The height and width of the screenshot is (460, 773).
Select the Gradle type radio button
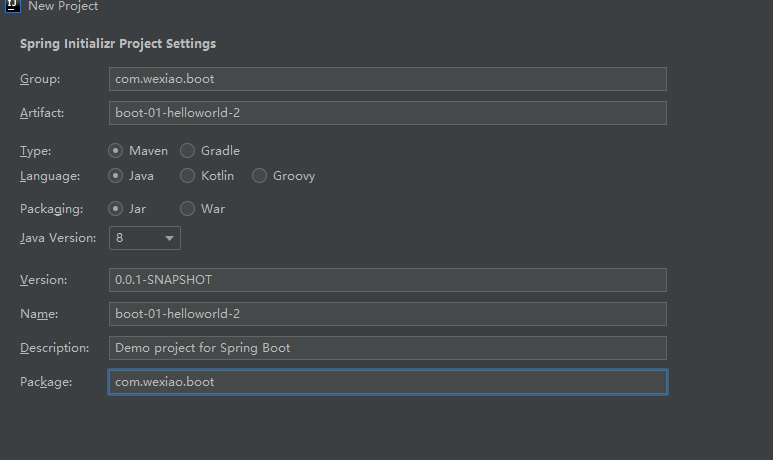(x=188, y=151)
